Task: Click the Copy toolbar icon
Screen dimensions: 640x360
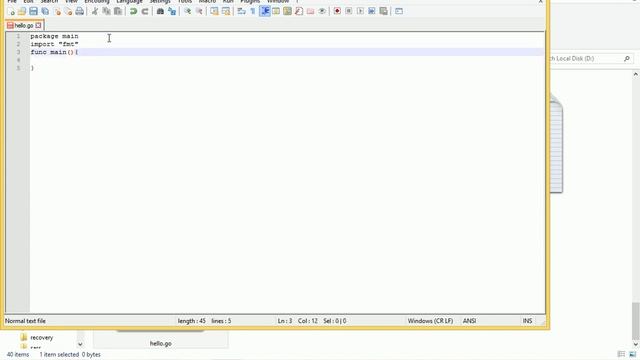Action: coord(106,11)
